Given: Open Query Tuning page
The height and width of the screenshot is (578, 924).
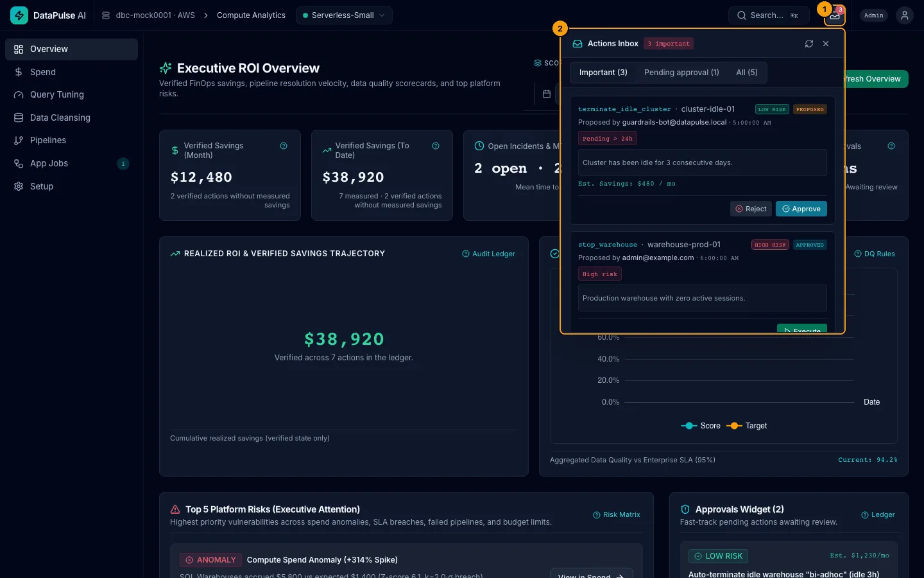Looking at the screenshot, I should (x=71, y=94).
